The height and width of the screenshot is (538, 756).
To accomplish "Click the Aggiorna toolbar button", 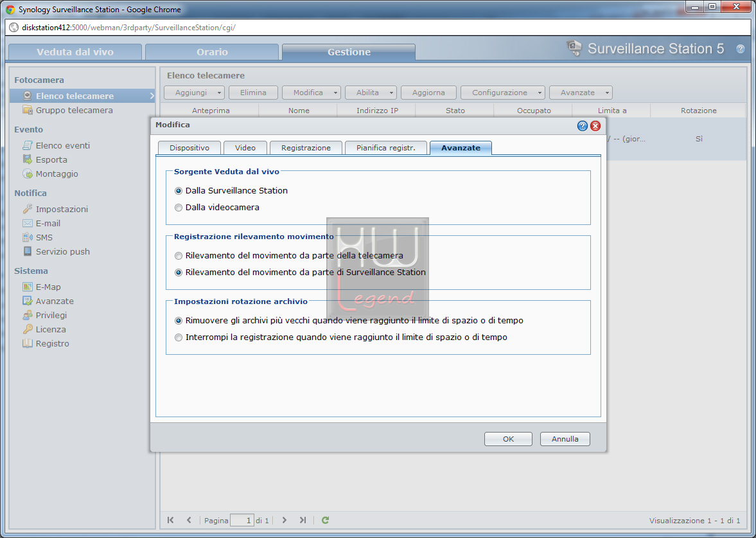I will 428,93.
